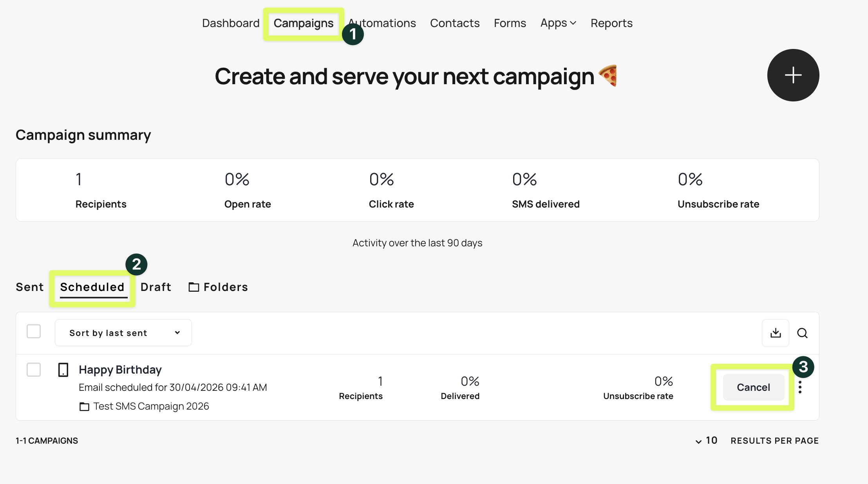Change results per page dropdown
This screenshot has width=868, height=484.
(x=707, y=441)
